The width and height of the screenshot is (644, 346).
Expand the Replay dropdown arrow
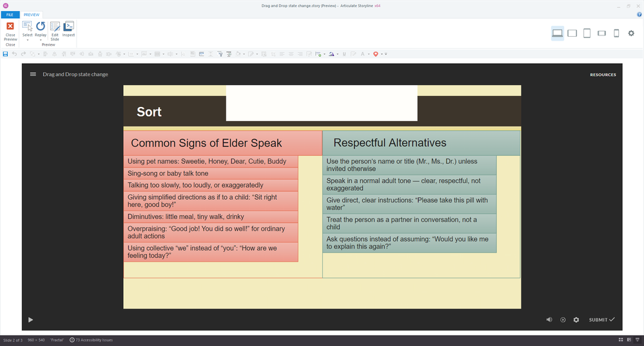click(41, 40)
